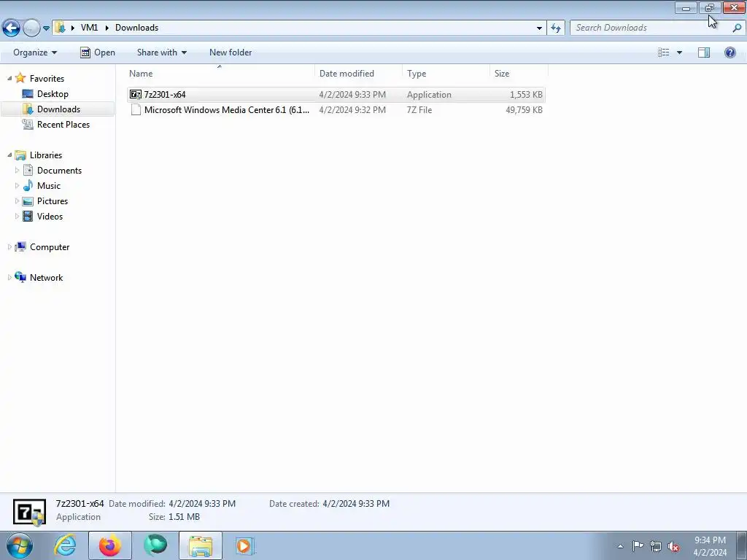
Task: Expand the Network node
Action: [x=9, y=277]
